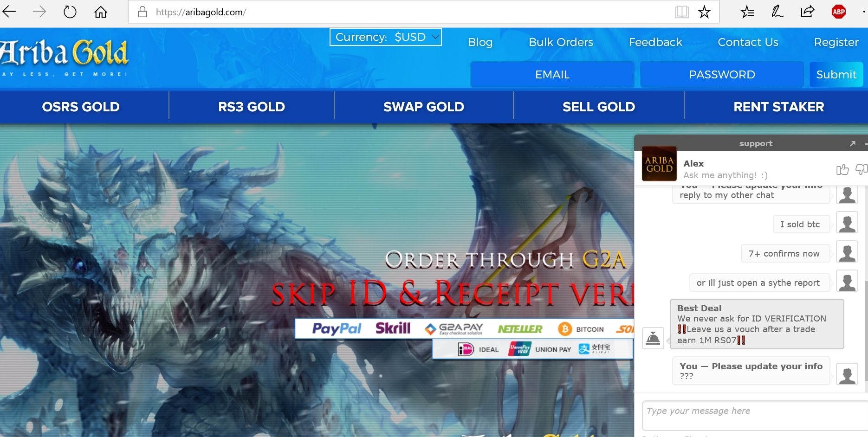Open the Blog page
868x437 pixels.
[480, 42]
